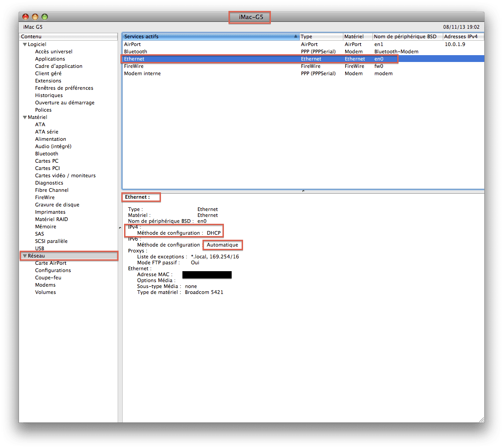
Task: Open USB entry in sidebar
Action: 40,248
